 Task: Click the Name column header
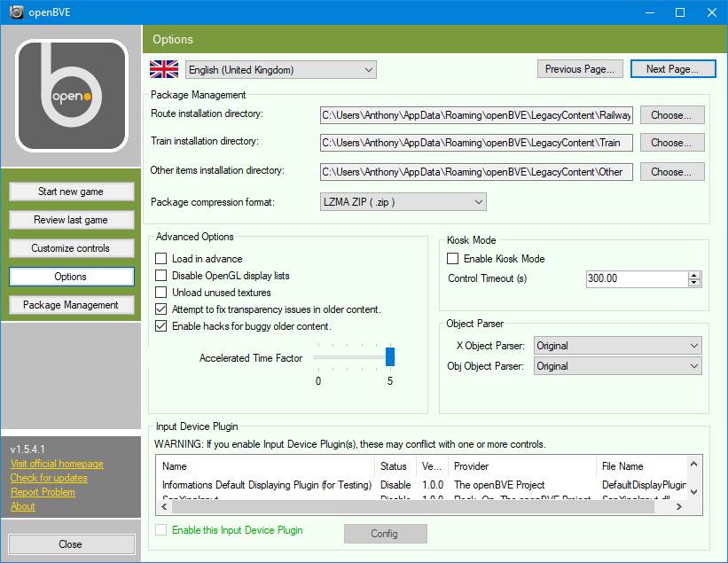pos(265,466)
